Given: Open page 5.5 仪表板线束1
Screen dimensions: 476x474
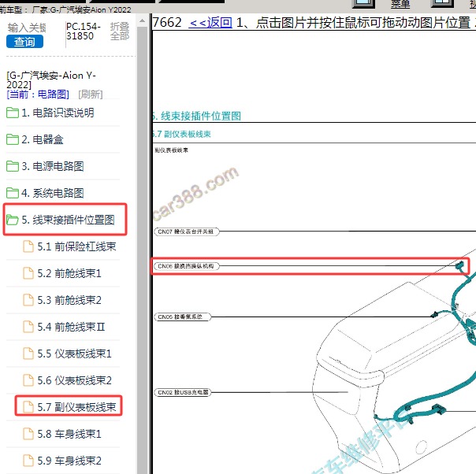Looking at the screenshot, I should tap(74, 354).
